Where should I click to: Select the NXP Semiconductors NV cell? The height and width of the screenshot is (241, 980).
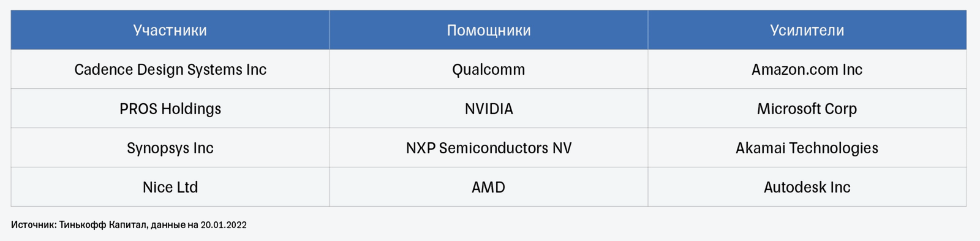489,148
